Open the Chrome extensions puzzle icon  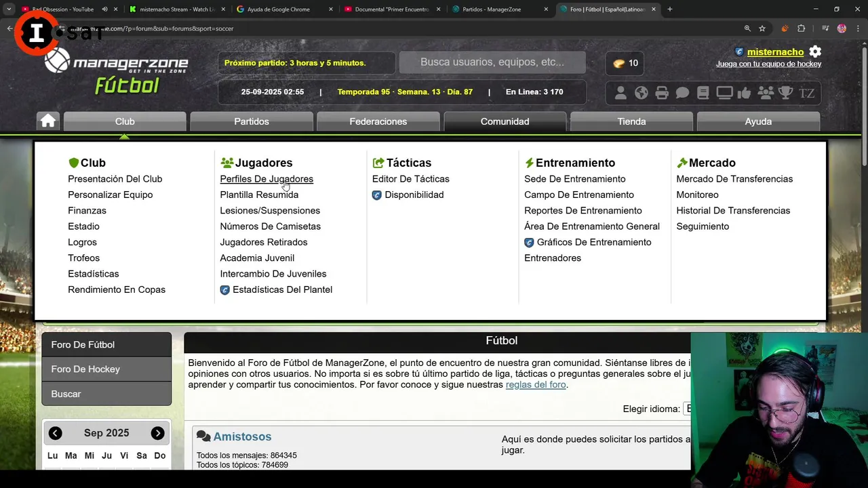coord(802,28)
